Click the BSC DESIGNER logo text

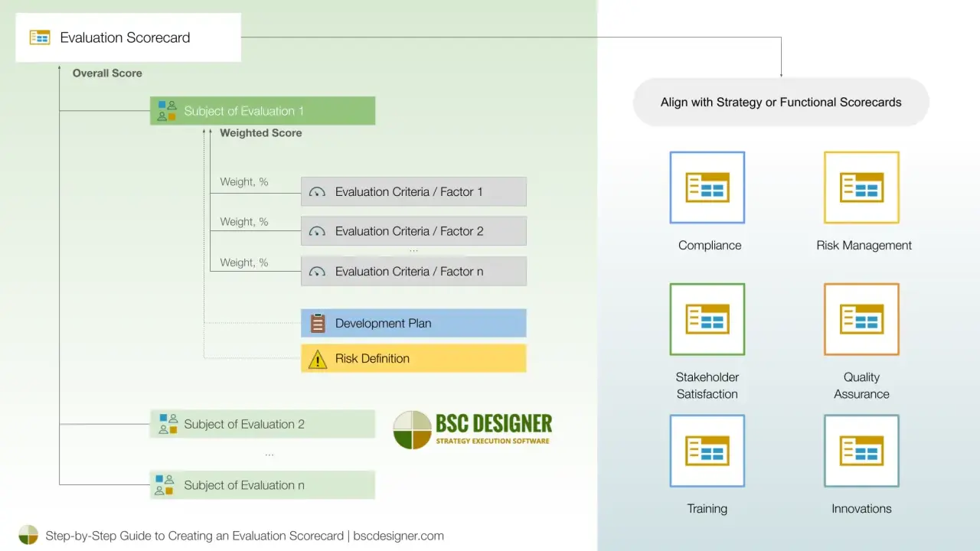[x=494, y=423]
